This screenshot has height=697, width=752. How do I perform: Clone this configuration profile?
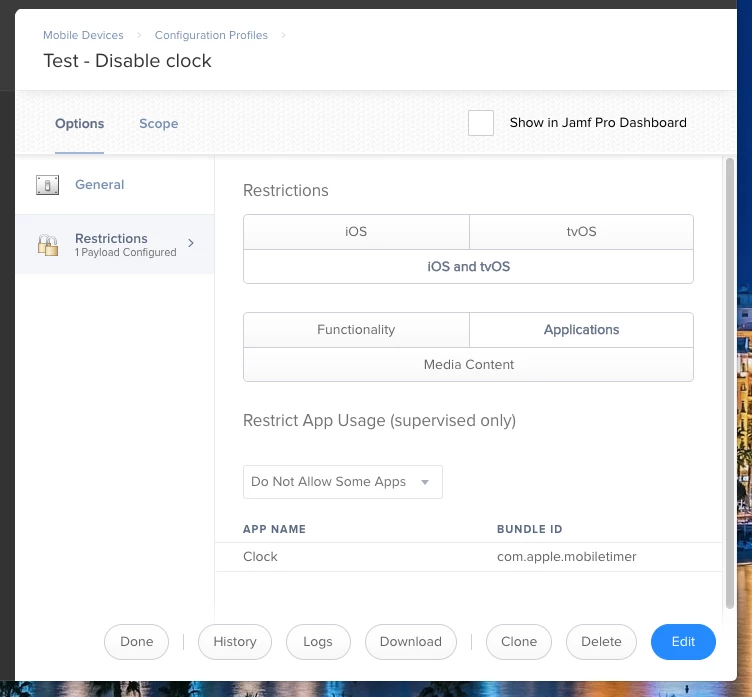pos(519,642)
